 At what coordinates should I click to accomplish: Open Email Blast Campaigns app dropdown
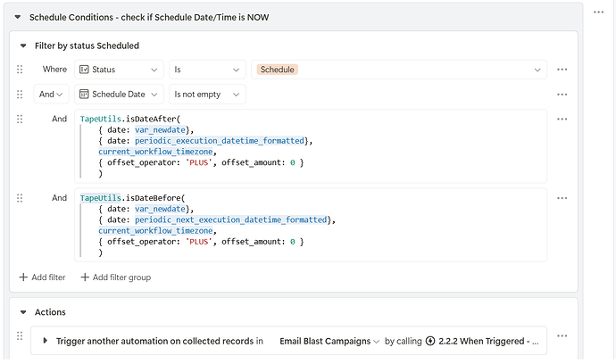(x=329, y=341)
